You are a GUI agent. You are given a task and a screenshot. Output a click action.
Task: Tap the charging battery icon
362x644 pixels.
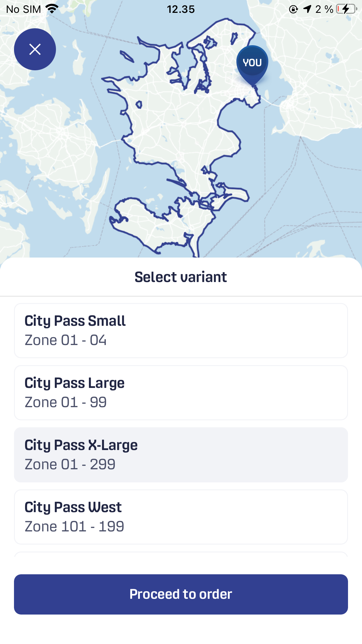point(347,9)
